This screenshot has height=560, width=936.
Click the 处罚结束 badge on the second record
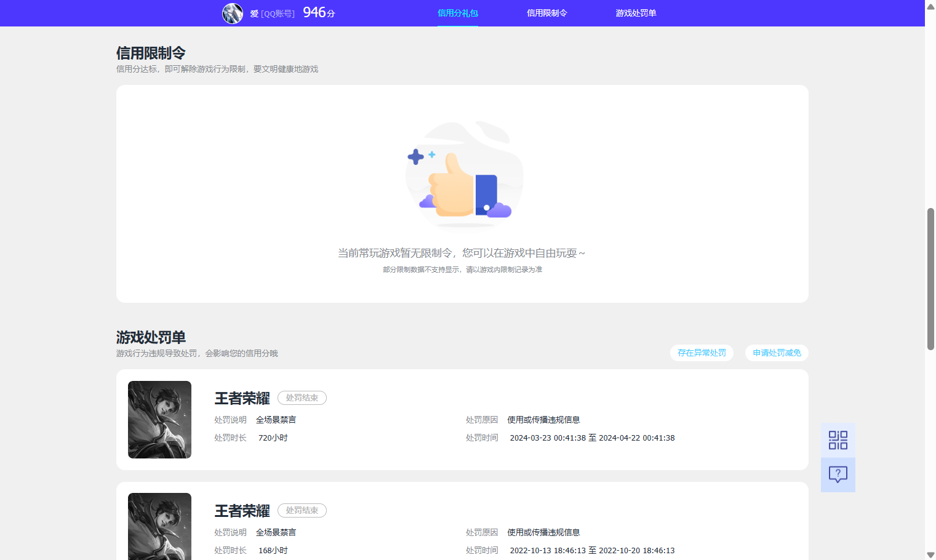click(x=302, y=510)
